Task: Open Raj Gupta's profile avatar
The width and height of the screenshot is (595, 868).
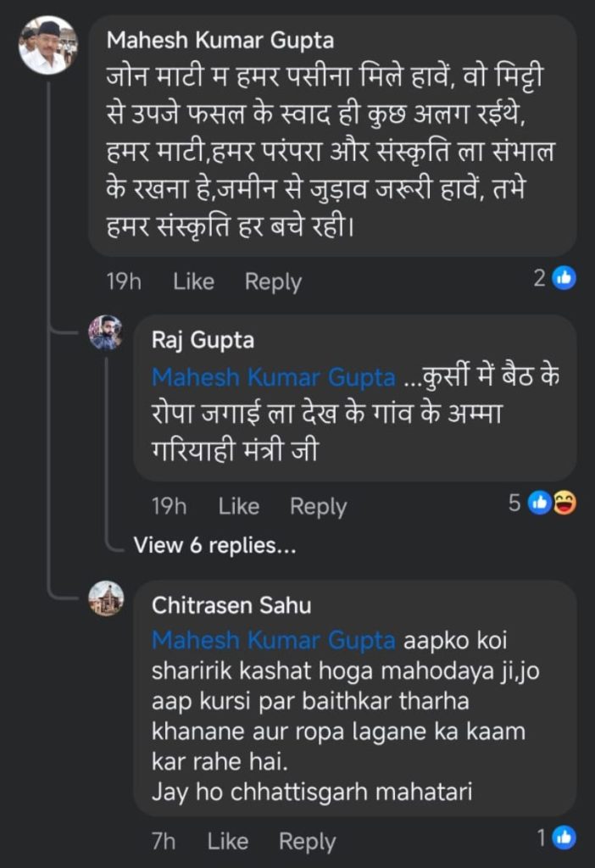Action: 106,332
